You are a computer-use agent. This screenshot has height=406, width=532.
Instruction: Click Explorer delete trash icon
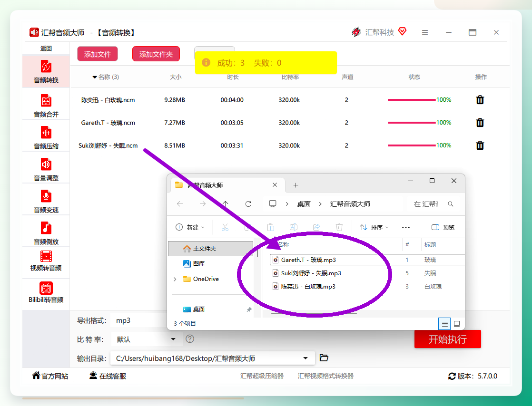point(339,227)
